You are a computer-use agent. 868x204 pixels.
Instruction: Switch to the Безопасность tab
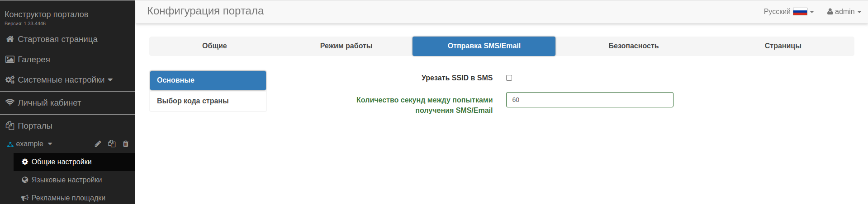click(633, 46)
